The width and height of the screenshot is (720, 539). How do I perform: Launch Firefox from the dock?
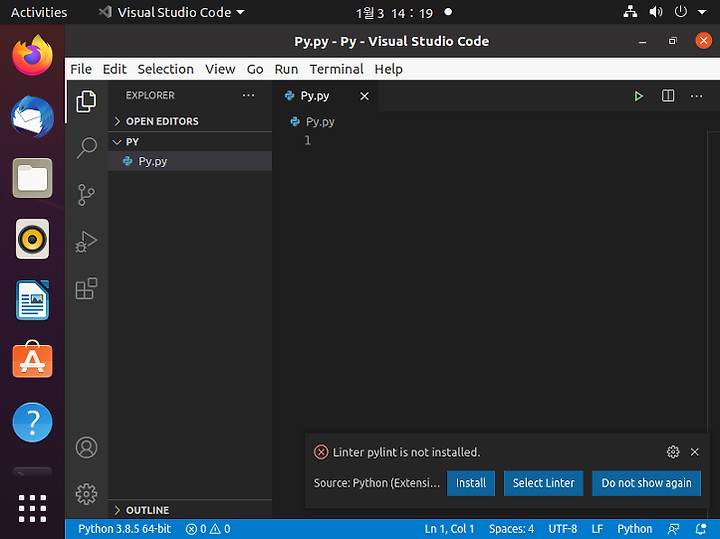pos(32,56)
